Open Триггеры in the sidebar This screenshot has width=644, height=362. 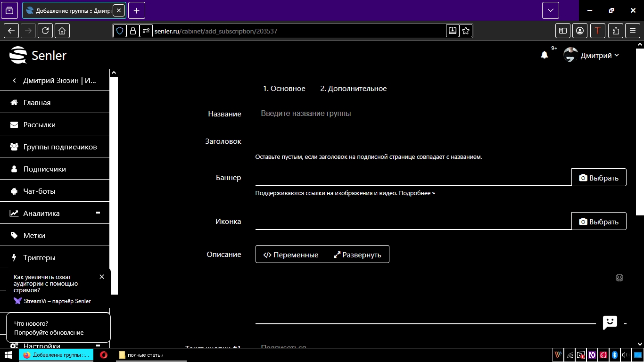[40, 258]
